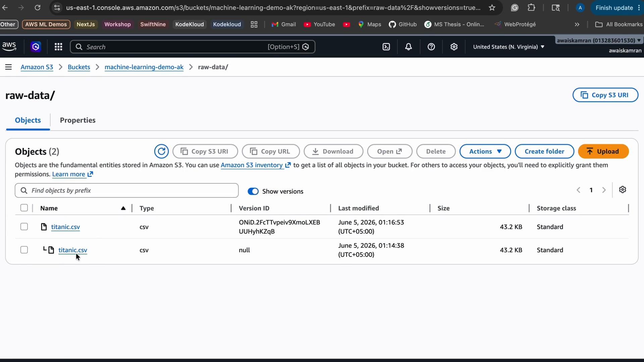This screenshot has width=644, height=362.
Task: Open the Maps bookmark
Action: pos(370,24)
